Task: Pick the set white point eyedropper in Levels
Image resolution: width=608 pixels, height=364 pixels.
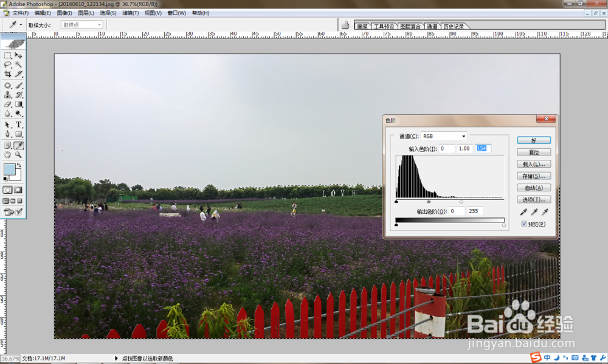Action: [x=545, y=211]
